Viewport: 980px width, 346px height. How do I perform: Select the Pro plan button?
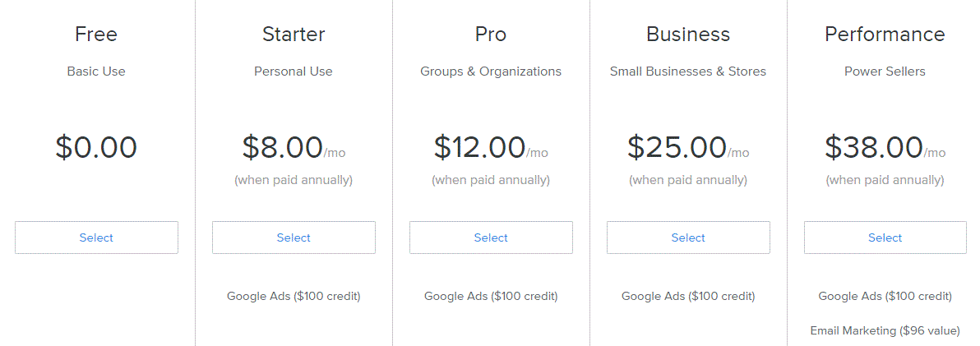491,238
